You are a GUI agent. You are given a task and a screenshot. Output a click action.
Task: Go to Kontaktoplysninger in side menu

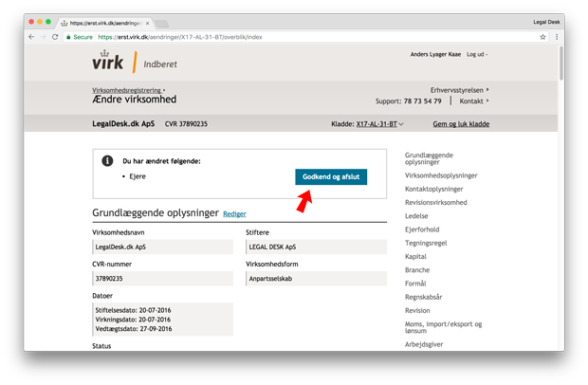coord(433,189)
